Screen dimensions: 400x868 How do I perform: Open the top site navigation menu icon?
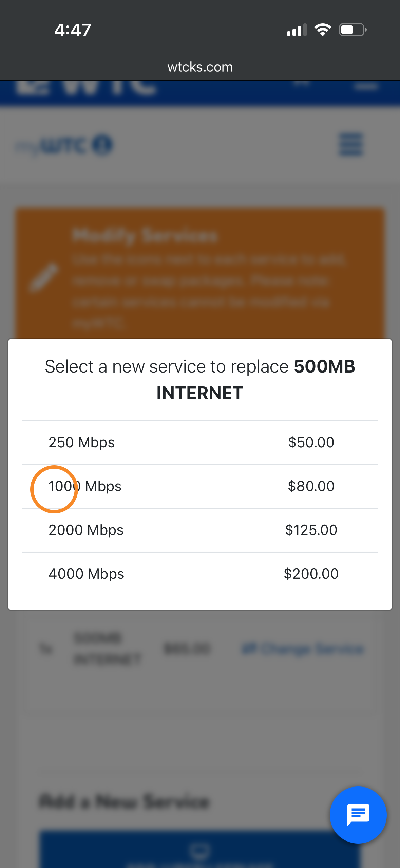[366, 86]
